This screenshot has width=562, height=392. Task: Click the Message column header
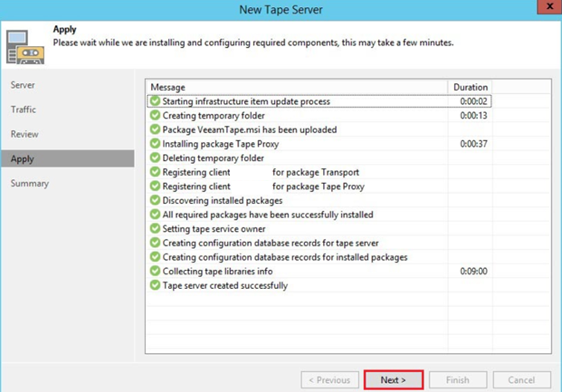[x=297, y=87]
